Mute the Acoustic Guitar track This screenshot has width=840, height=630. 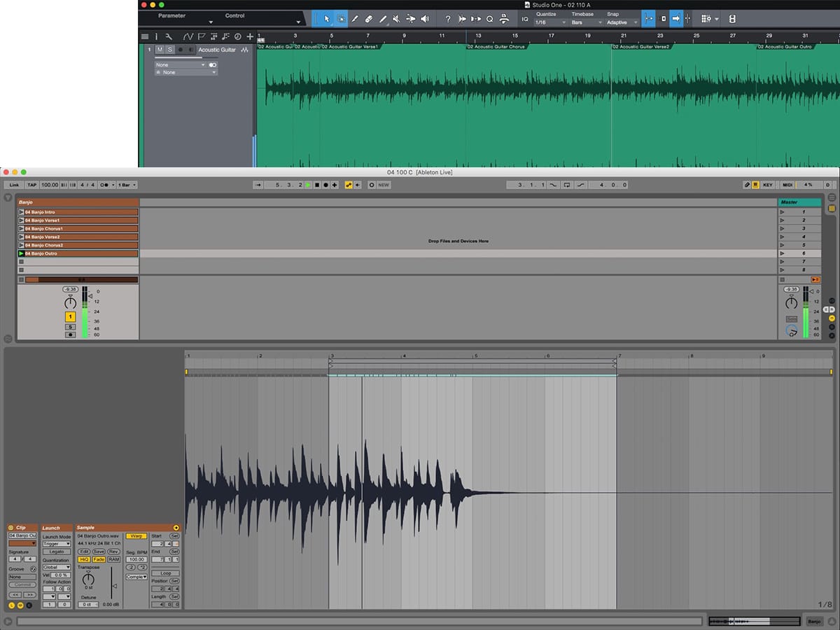160,50
